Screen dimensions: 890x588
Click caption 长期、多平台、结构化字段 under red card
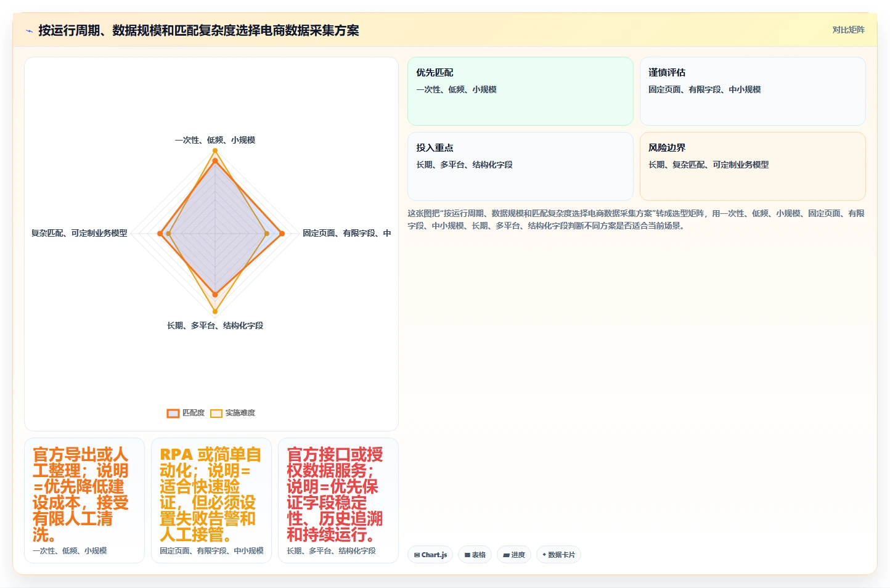tap(331, 551)
